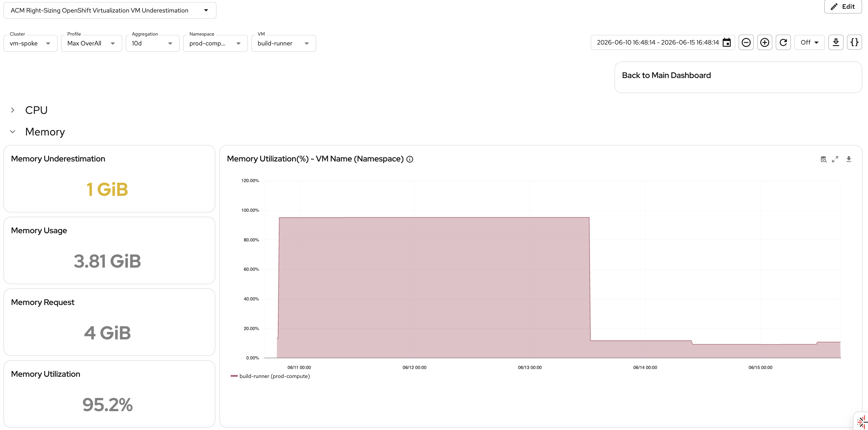The height and width of the screenshot is (430, 868).
Task: Expand the chart panel to fullscreen
Action: pos(835,159)
